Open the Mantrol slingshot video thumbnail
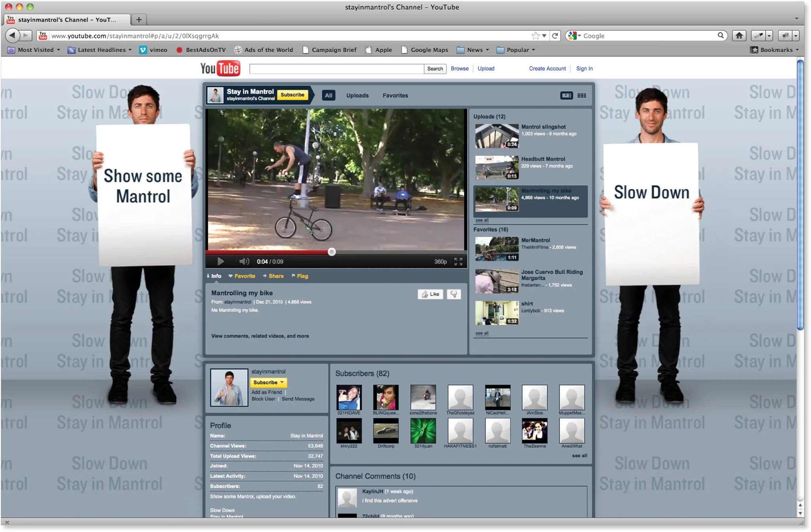 (497, 136)
